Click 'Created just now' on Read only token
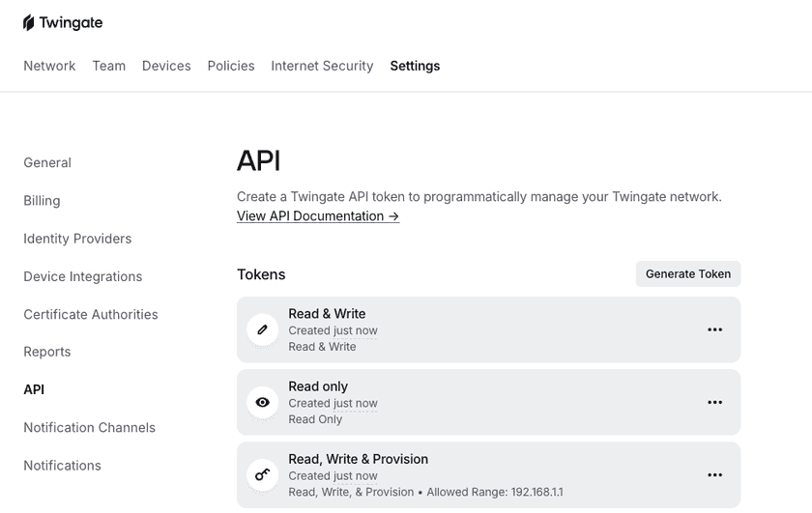The width and height of the screenshot is (812, 513). [x=333, y=403]
